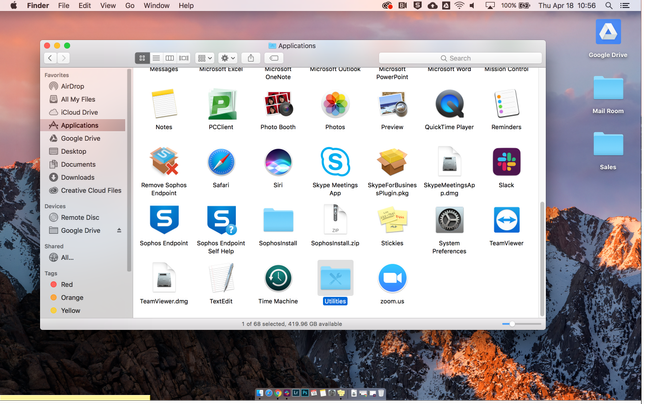Go forward in Finder history
Image resolution: width=650 pixels, height=404 pixels.
(63, 58)
